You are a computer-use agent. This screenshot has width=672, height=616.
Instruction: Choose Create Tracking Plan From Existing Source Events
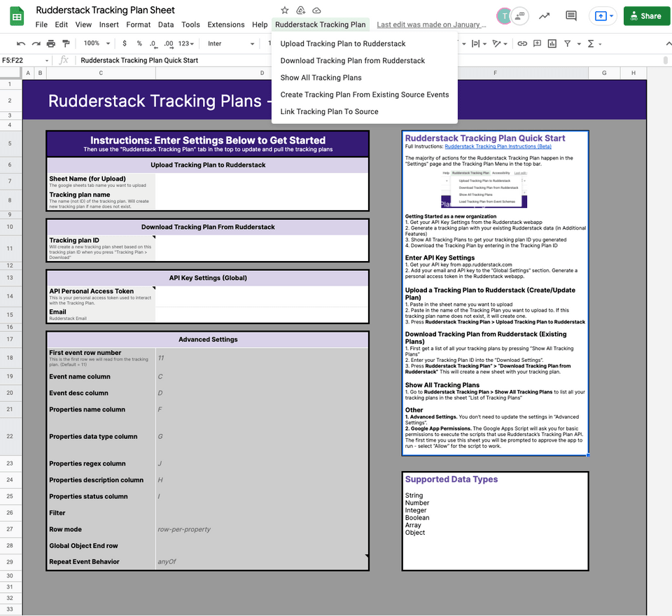coord(365,94)
